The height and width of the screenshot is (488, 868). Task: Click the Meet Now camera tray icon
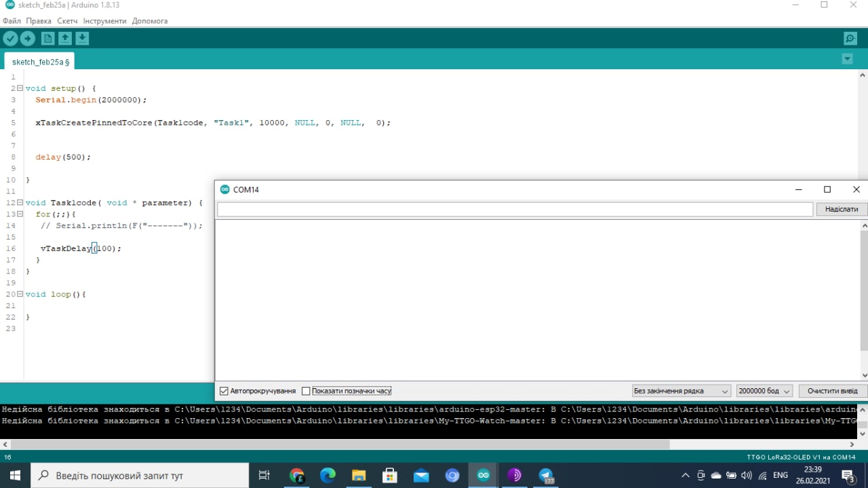point(701,475)
